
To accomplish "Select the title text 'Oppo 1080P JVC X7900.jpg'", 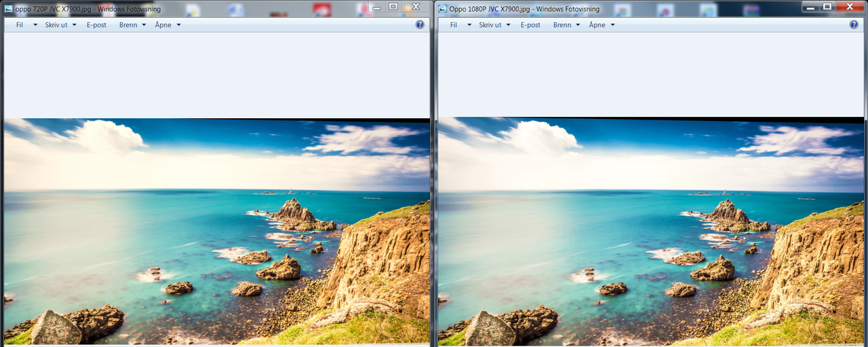I will (490, 9).
